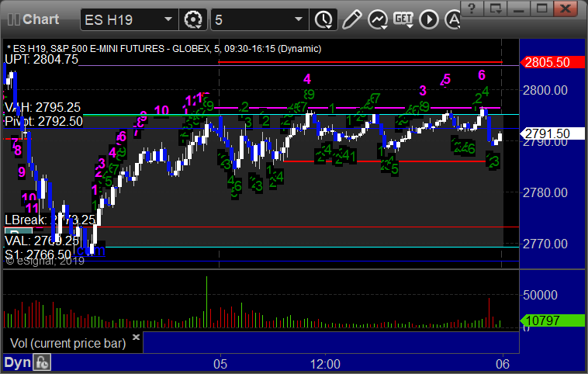Viewport: 588px width, 374px height.
Task: Click the Chart title label
Action: point(40,19)
